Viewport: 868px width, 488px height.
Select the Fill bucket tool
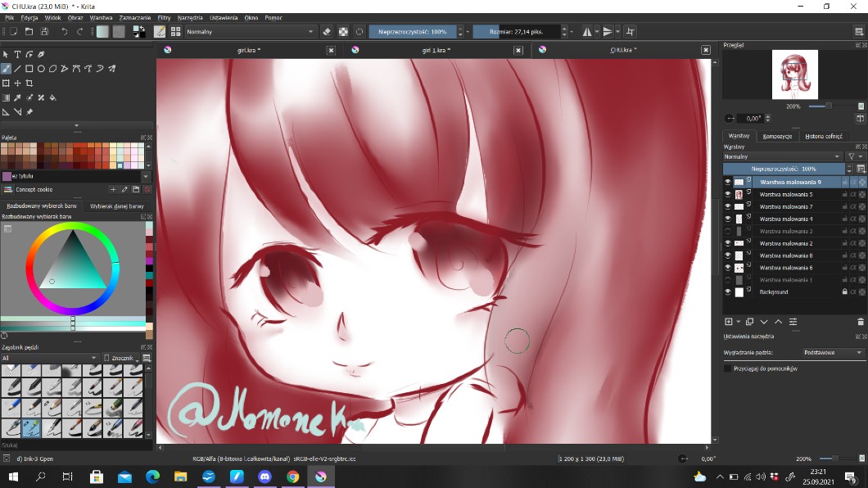[52, 98]
